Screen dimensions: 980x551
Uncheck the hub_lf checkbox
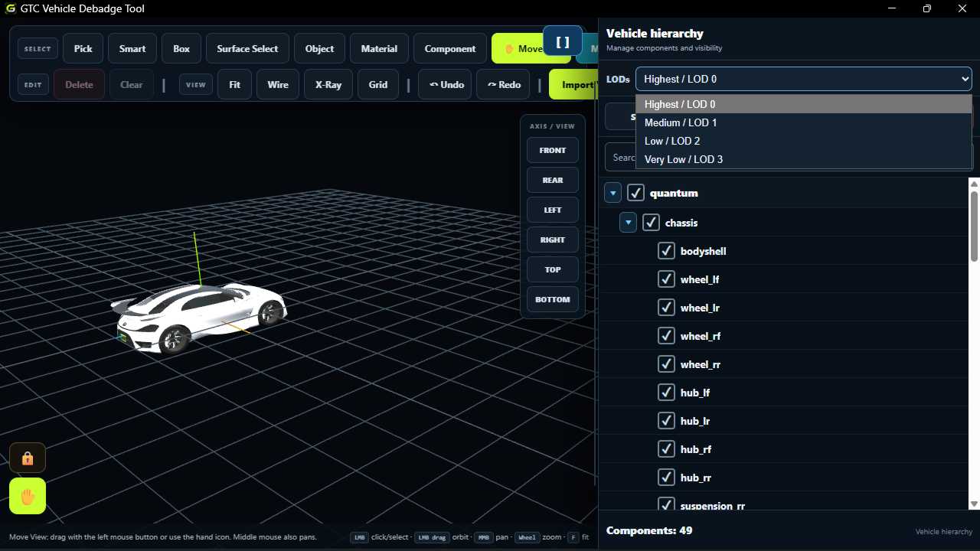(x=666, y=393)
